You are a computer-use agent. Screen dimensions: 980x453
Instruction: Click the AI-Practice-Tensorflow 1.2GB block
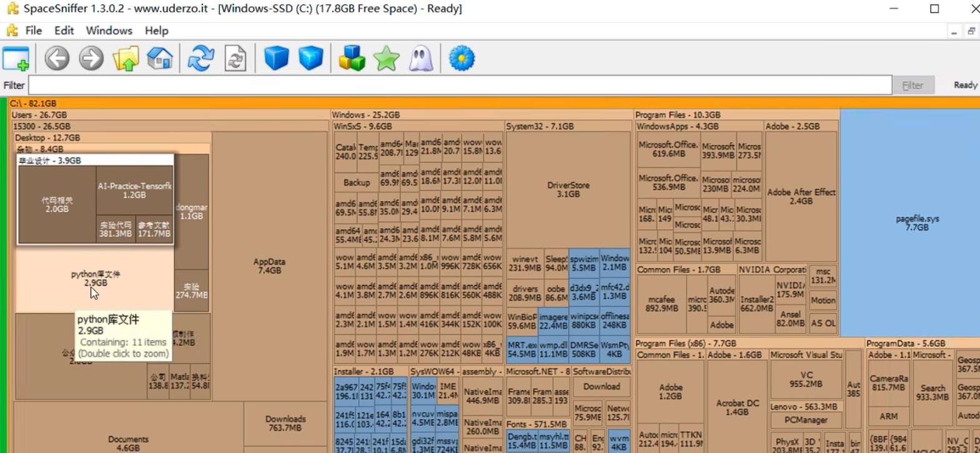(x=134, y=191)
